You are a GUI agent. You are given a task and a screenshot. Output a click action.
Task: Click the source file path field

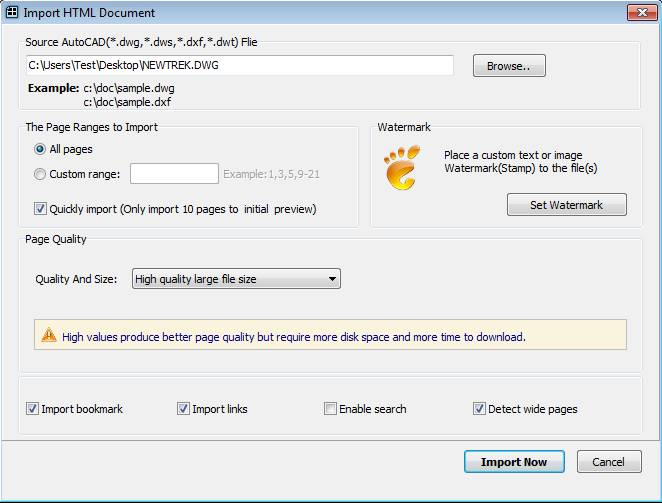240,66
